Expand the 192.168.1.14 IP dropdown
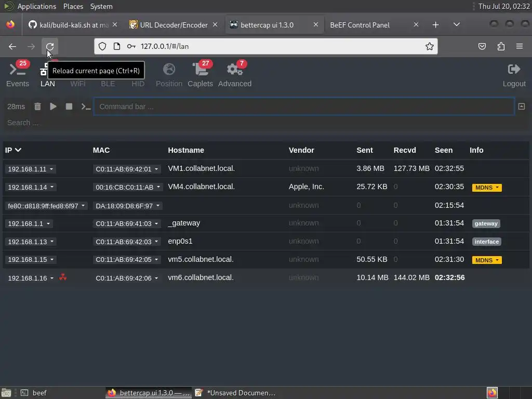Image resolution: width=532 pixels, height=399 pixels. point(31,187)
